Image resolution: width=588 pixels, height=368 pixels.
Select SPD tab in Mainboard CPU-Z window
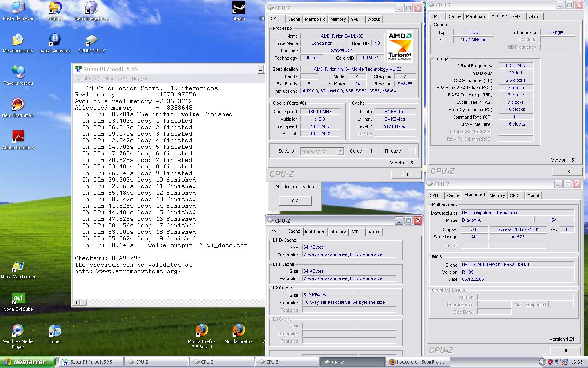pyautogui.click(x=514, y=195)
